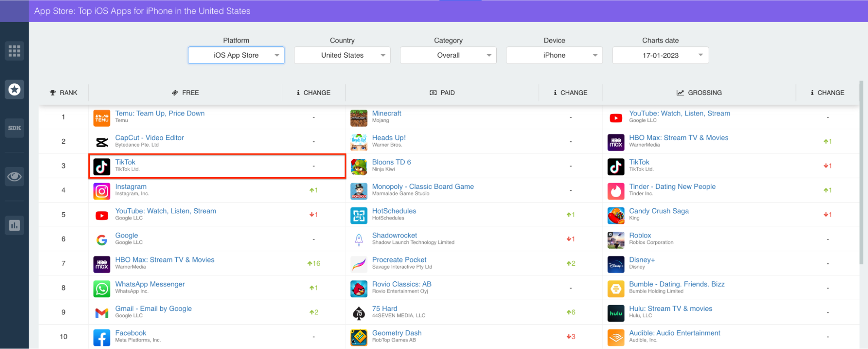Click YouTube icon in Free column
868x349 pixels.
[x=102, y=215]
